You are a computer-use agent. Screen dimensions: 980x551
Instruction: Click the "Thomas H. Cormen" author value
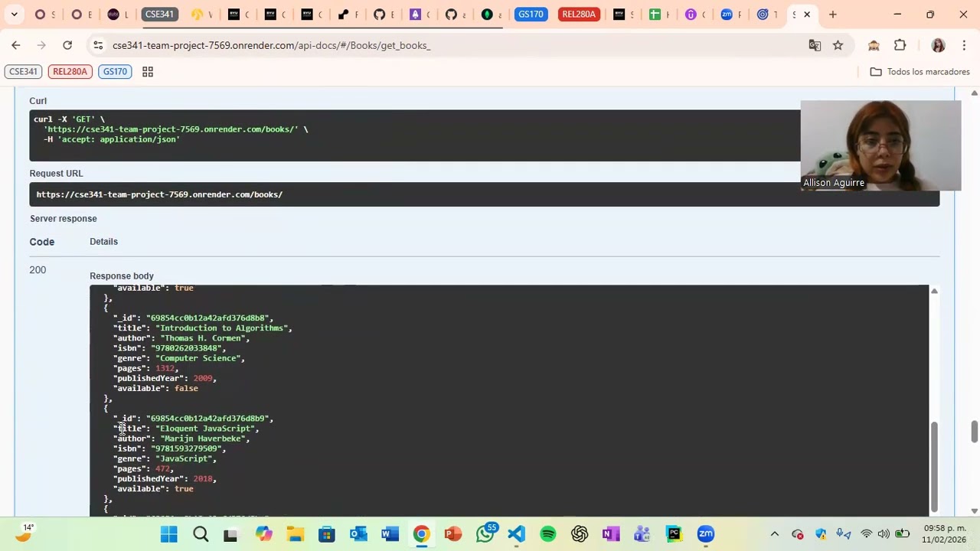click(x=202, y=337)
